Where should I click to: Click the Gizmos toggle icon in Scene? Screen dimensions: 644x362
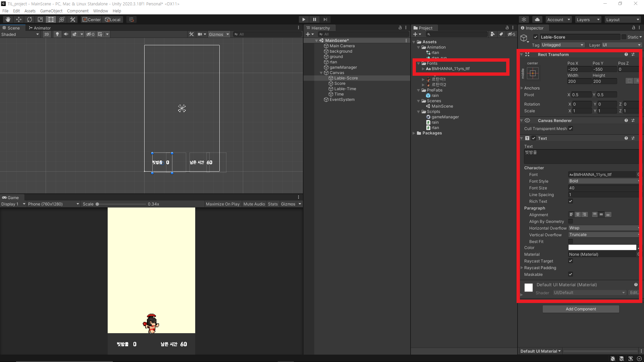215,34
